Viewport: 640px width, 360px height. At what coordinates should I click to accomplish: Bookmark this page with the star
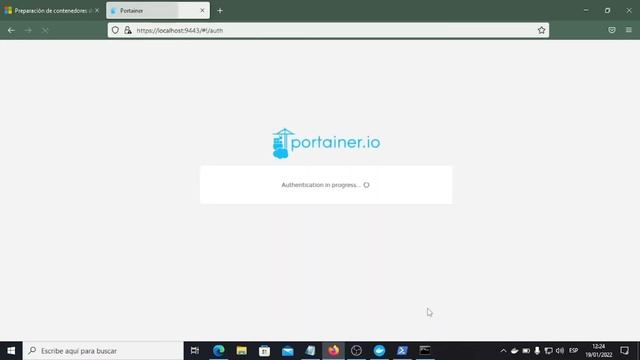541,30
